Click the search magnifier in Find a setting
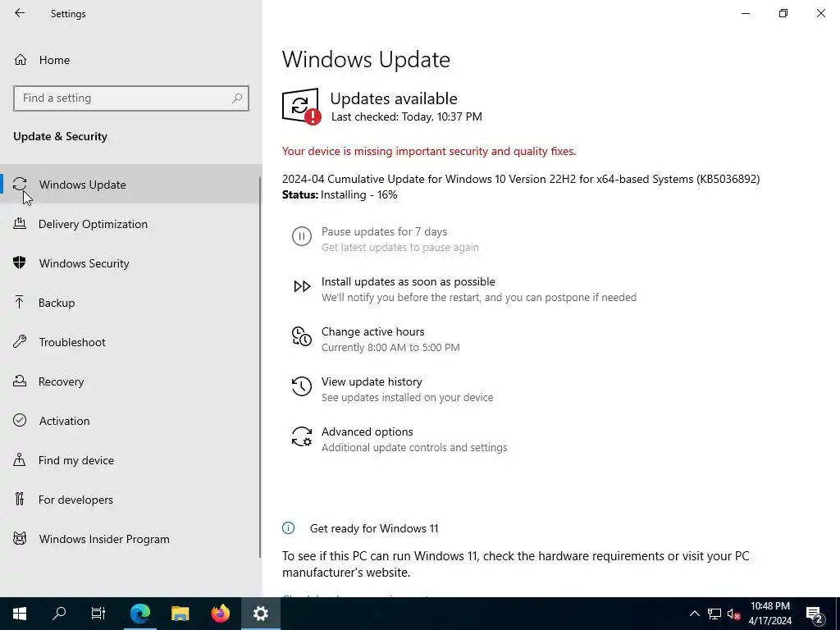 [237, 98]
